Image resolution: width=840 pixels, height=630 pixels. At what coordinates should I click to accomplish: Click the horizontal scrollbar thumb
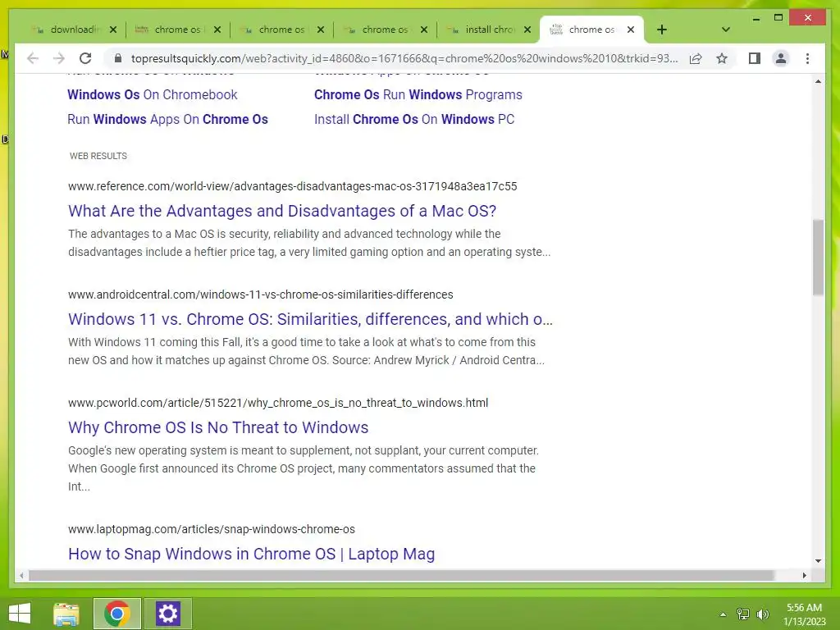(401, 575)
